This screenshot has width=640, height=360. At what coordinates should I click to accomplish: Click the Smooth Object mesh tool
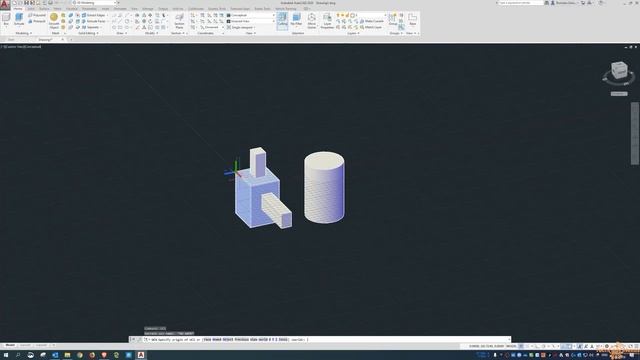[x=54, y=20]
